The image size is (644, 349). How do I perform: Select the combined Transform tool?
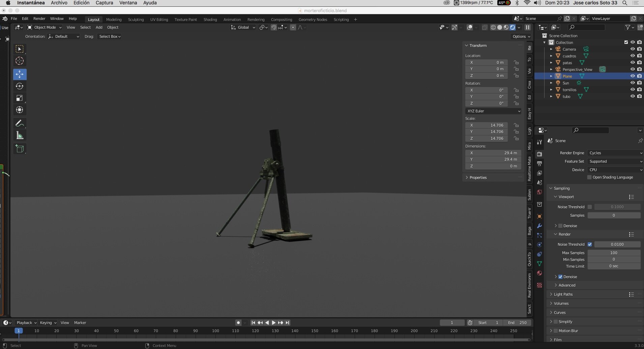coord(20,110)
